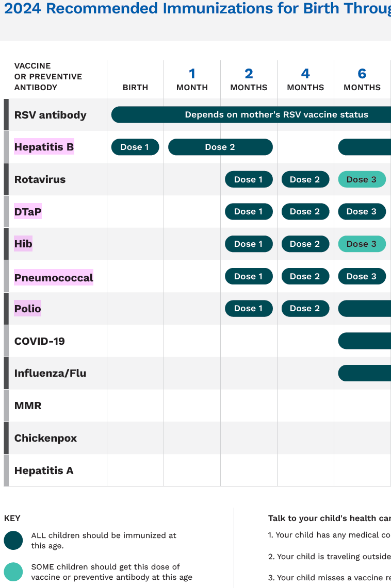Select the Hepatitis B Dose 2 pill
The width and height of the screenshot is (391, 588).
(220, 147)
